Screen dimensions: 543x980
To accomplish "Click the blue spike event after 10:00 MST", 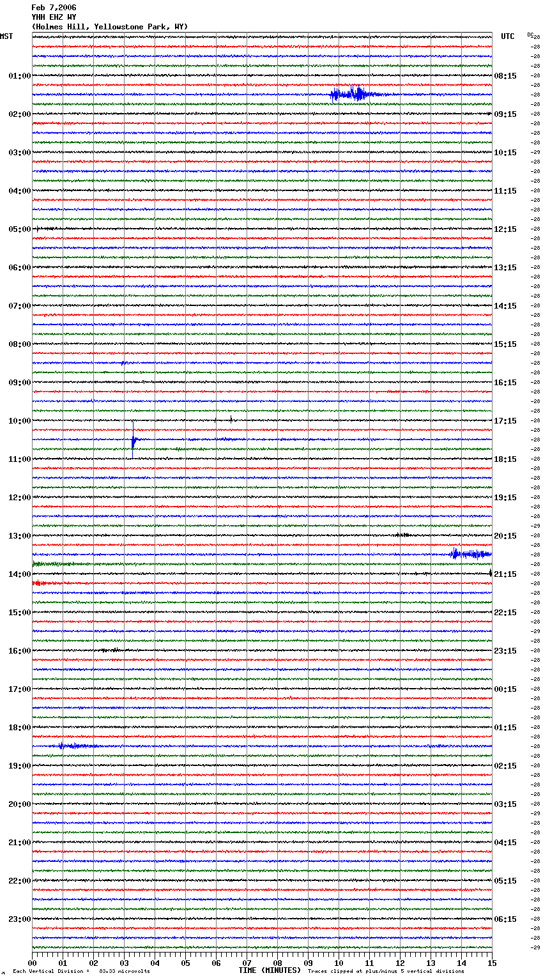I will click(133, 440).
